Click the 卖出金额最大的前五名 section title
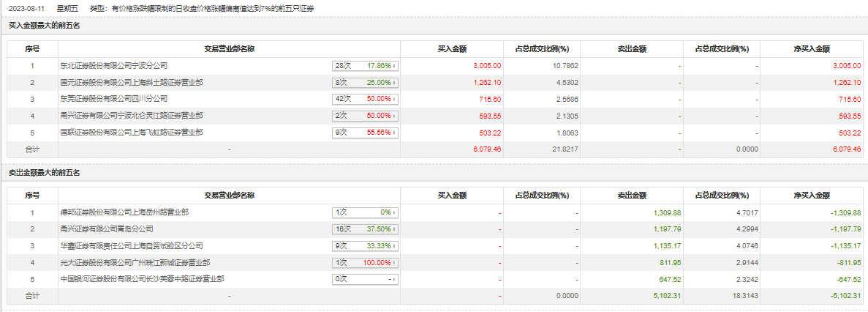The height and width of the screenshot is (312, 868). coord(45,174)
